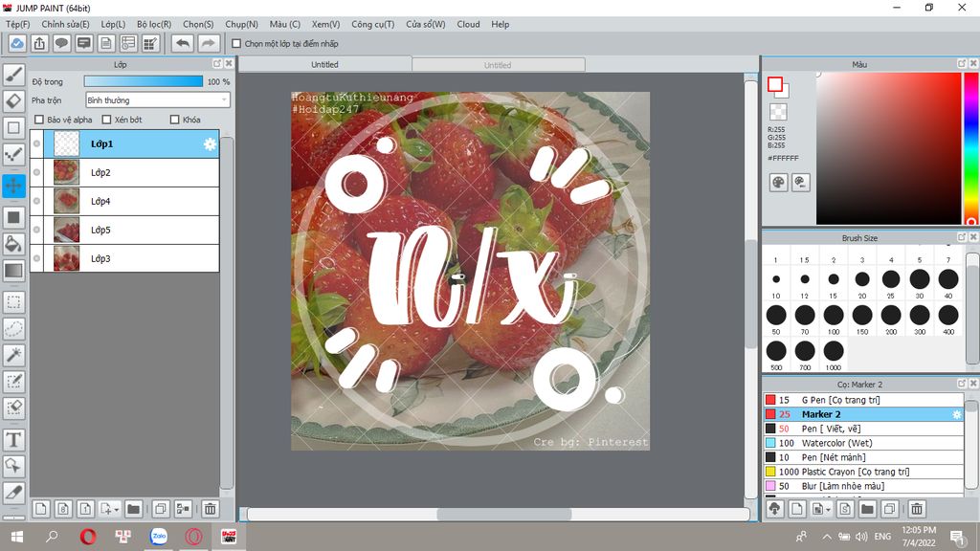The height and width of the screenshot is (551, 980).
Task: Click the transparent color swatch
Action: [778, 112]
